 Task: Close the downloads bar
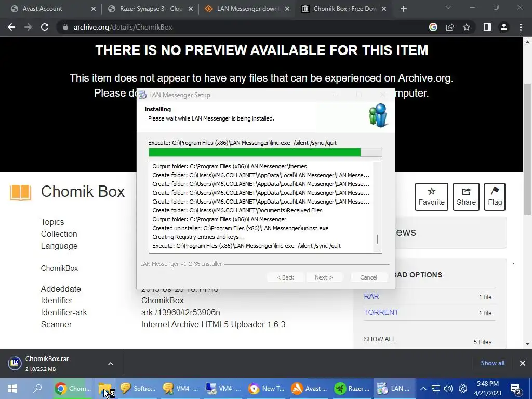(523, 363)
